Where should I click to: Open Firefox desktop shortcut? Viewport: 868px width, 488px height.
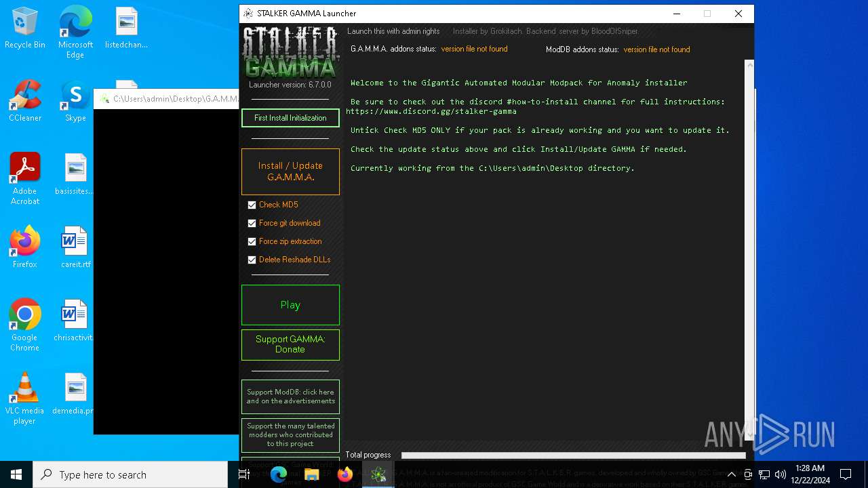click(25, 247)
